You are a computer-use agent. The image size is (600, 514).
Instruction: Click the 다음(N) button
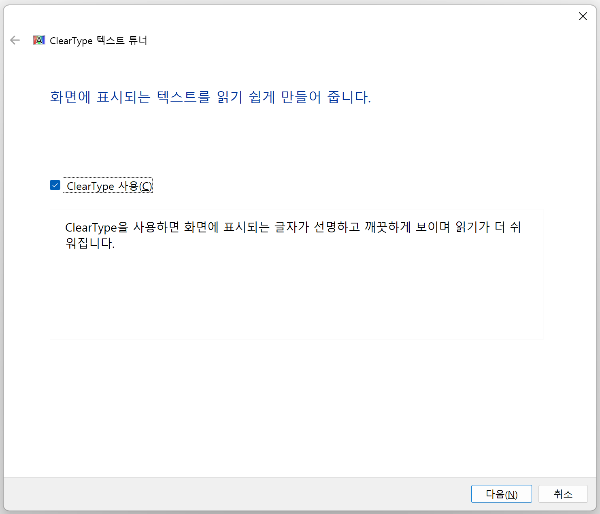pyautogui.click(x=501, y=494)
